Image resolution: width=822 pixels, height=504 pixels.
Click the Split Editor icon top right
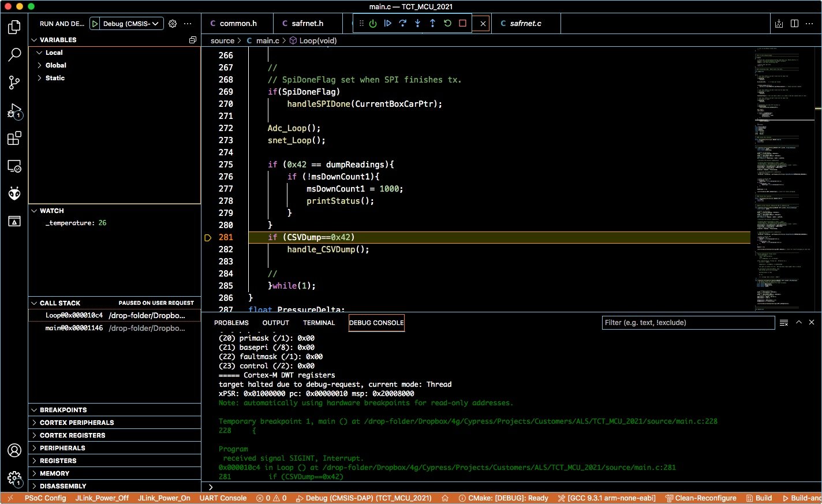tap(795, 23)
